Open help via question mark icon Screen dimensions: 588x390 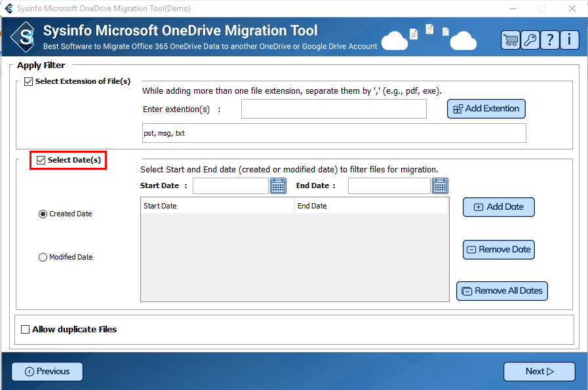[549, 40]
